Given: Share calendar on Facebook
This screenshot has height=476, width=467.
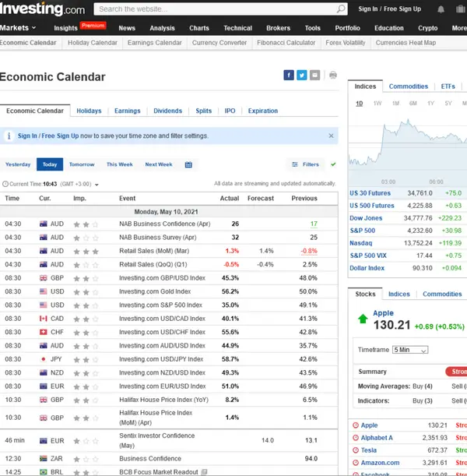Looking at the screenshot, I should click(x=289, y=75).
